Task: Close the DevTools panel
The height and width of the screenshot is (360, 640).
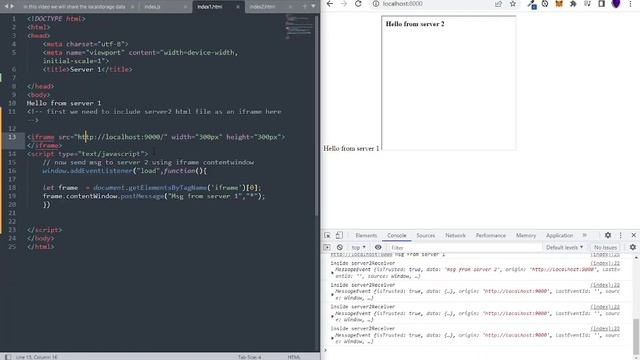Action: (x=633, y=235)
